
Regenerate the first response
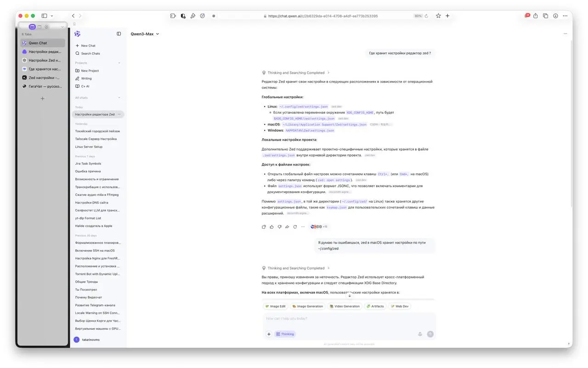pyautogui.click(x=295, y=227)
